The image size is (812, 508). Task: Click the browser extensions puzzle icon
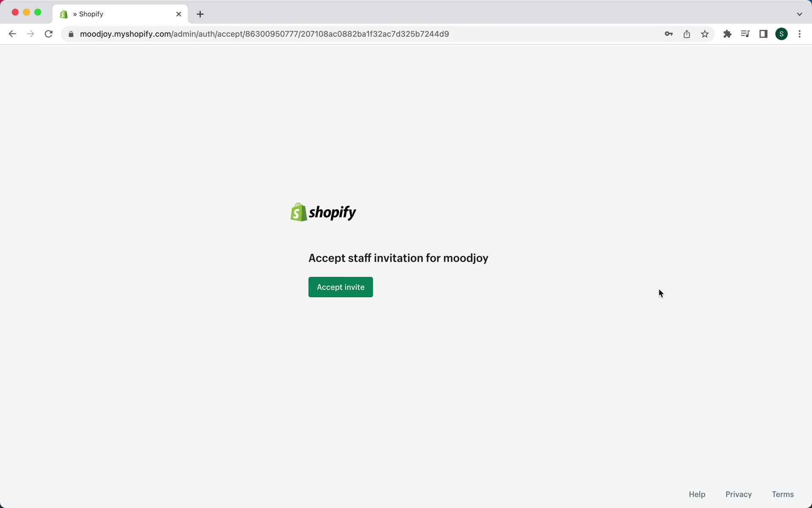click(727, 33)
